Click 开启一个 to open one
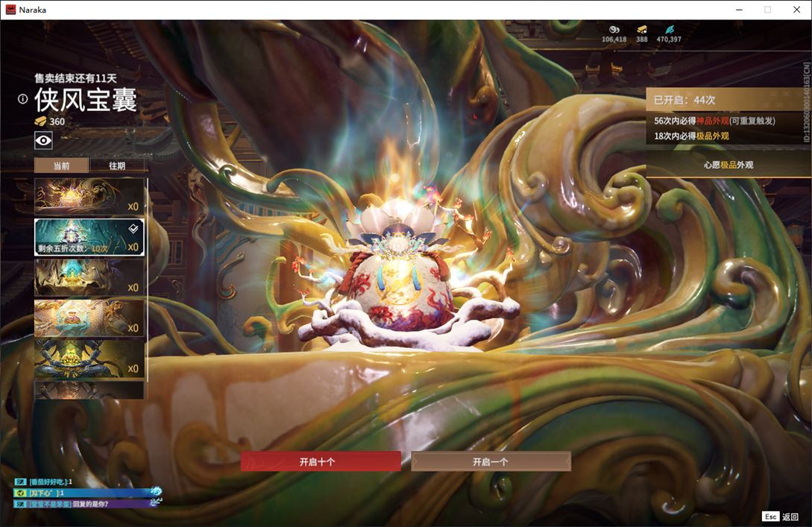 pos(491,461)
